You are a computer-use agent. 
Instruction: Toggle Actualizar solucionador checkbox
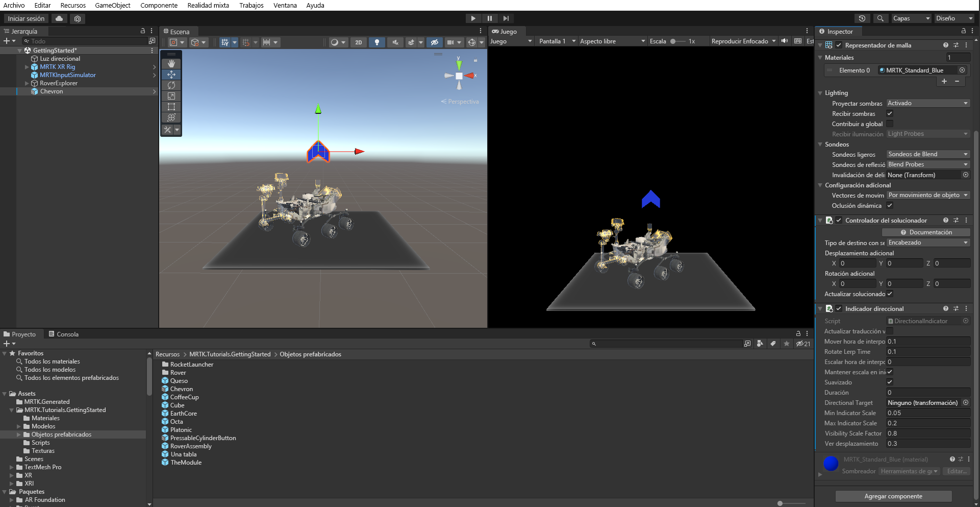(x=890, y=294)
